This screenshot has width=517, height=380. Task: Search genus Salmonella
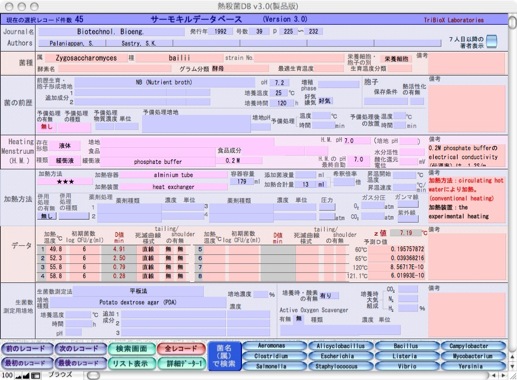click(271, 366)
